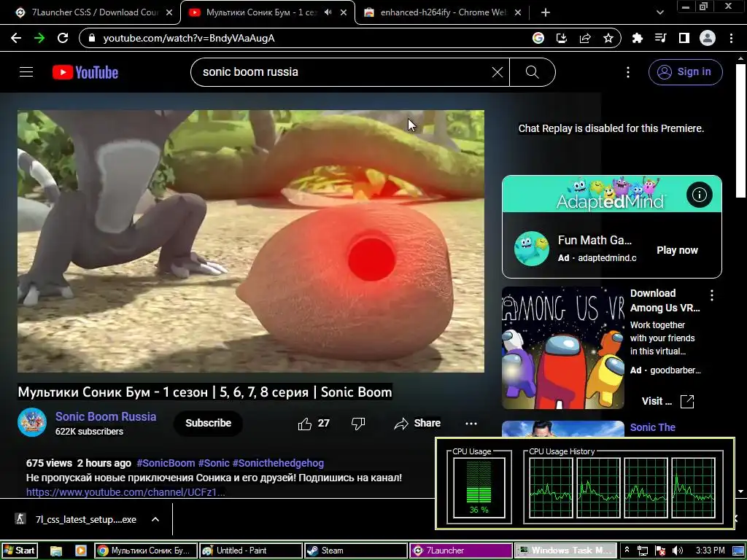Click the scrollbar down arrow

pos(740,491)
